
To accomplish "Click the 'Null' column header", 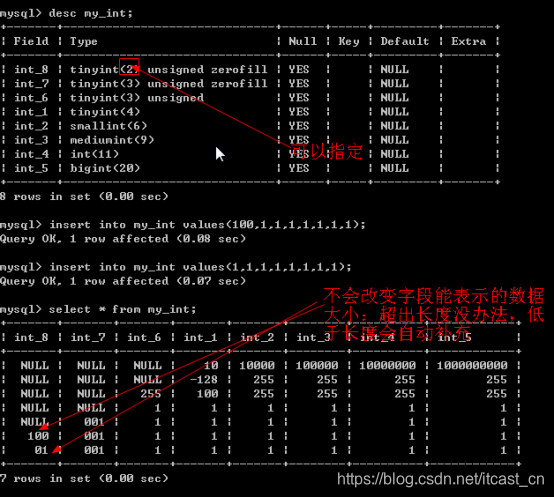I will pyautogui.click(x=303, y=41).
